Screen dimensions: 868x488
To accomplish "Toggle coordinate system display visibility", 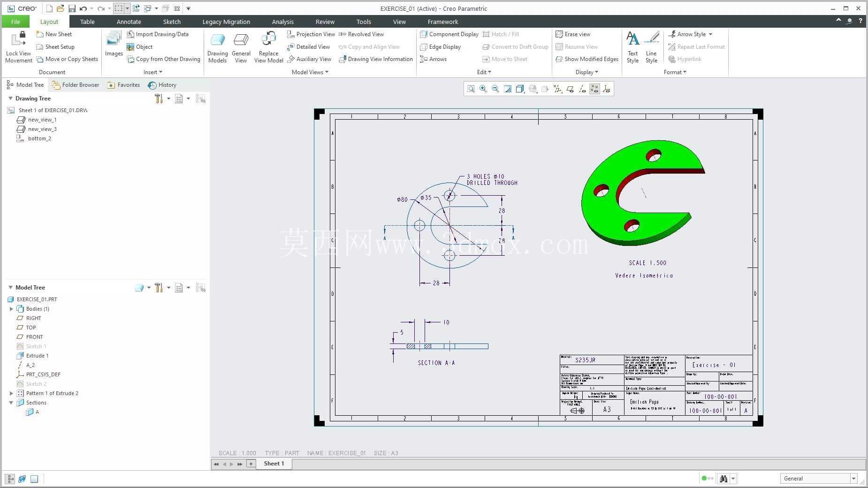I will pyautogui.click(x=607, y=89).
